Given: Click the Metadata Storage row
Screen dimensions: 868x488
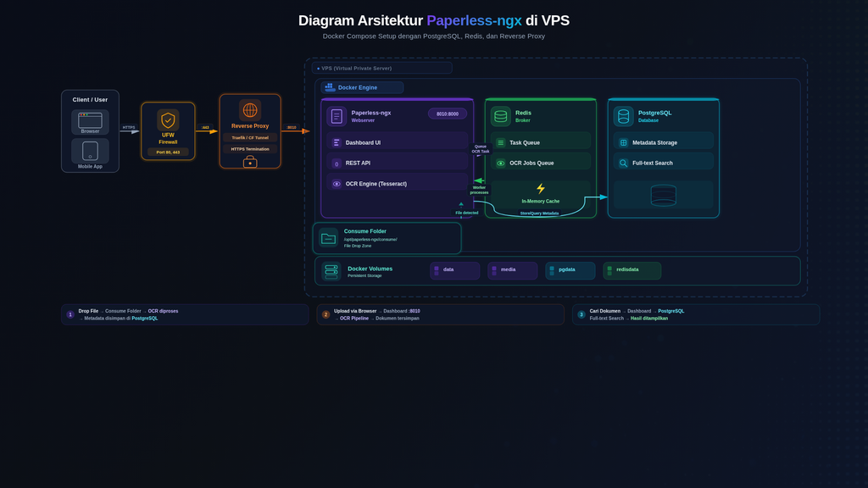Looking at the screenshot, I should point(663,142).
